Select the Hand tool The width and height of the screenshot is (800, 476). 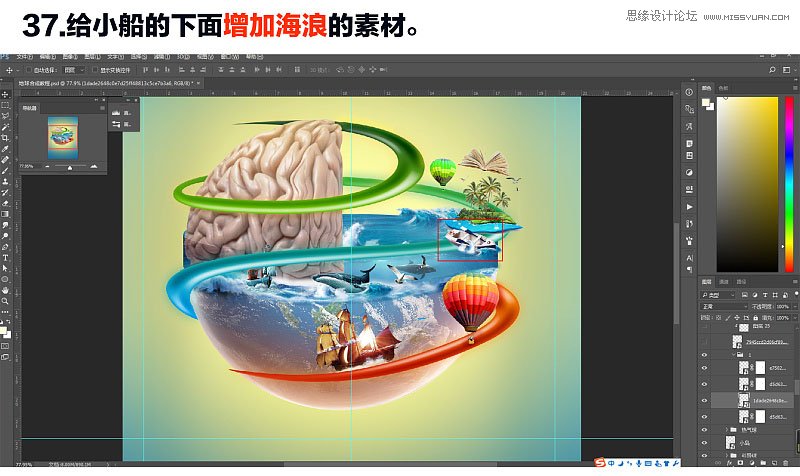click(x=5, y=290)
